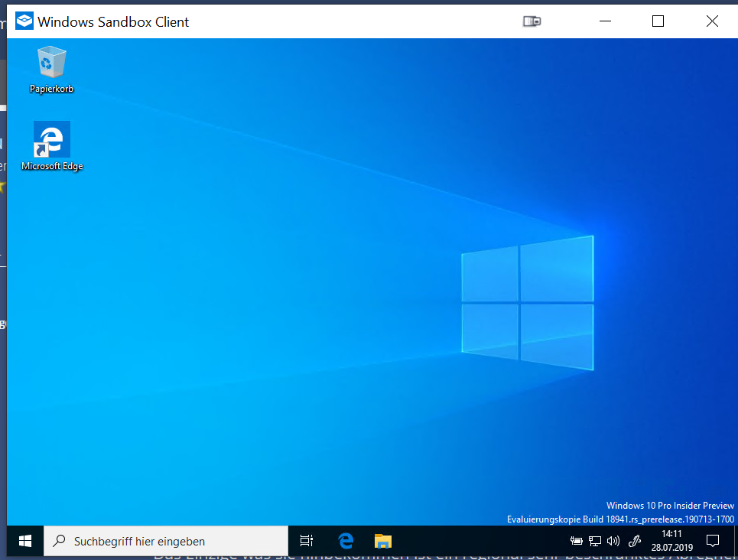Launch Edge from the taskbar
The width and height of the screenshot is (738, 560).
346,541
